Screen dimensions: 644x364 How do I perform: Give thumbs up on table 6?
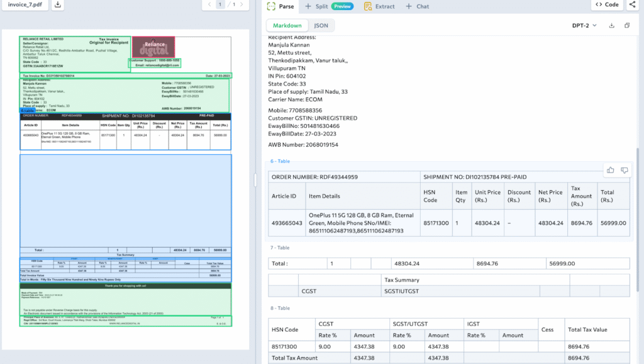[x=611, y=170]
